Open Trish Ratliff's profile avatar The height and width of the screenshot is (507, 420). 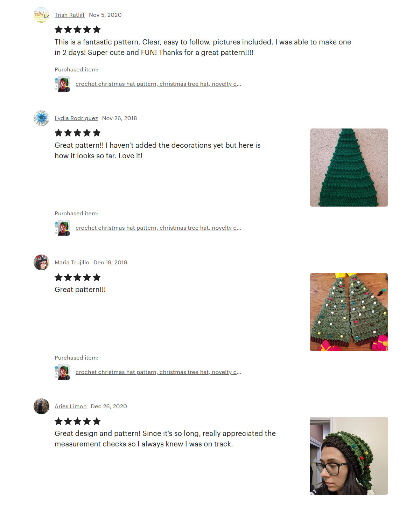[41, 15]
